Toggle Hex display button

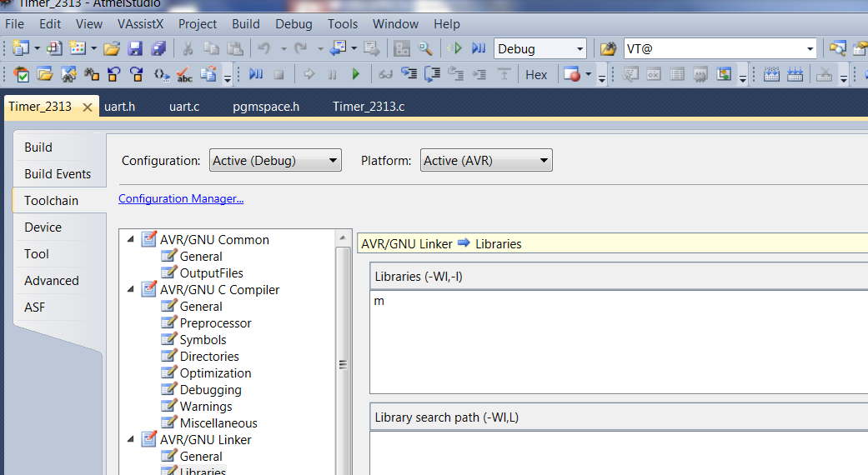(536, 75)
